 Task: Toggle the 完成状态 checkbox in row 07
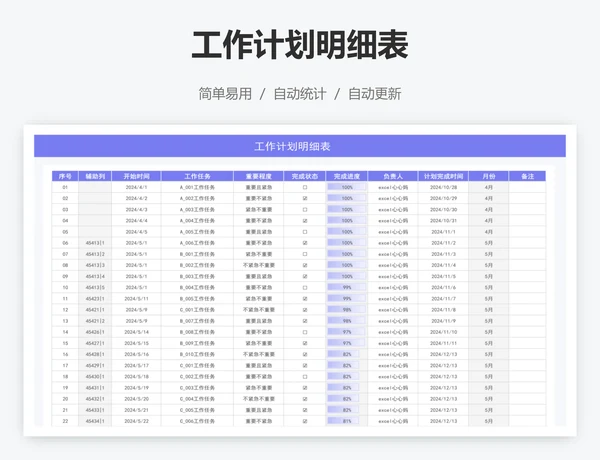(305, 254)
